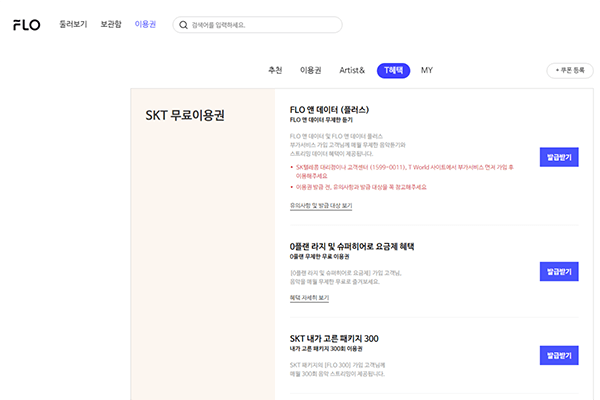Click the search magnifier icon

(x=183, y=24)
